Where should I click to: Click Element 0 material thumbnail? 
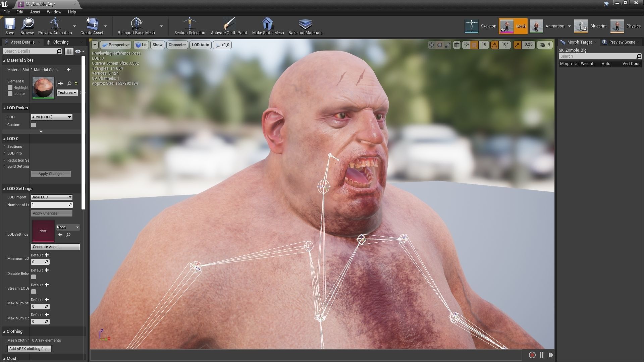(x=43, y=88)
